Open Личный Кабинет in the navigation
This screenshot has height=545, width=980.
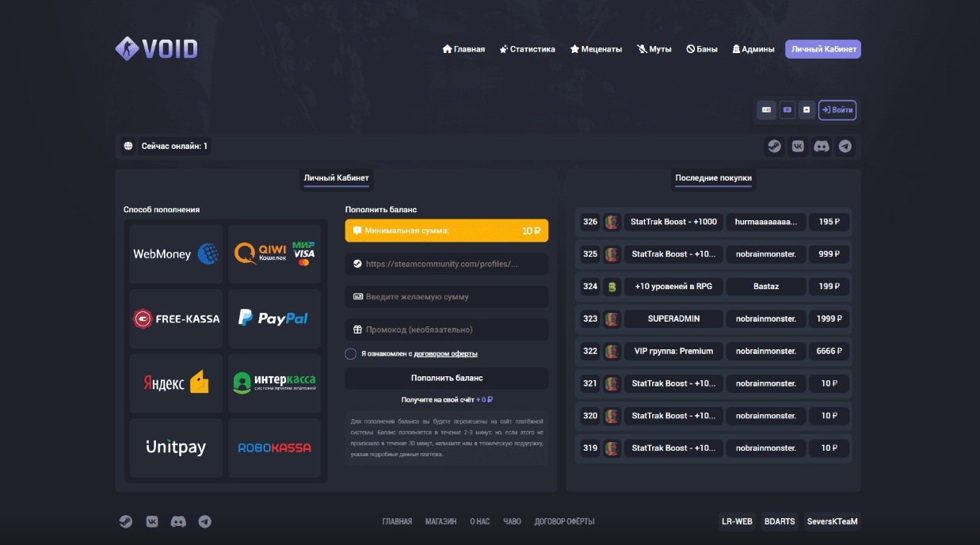click(823, 49)
